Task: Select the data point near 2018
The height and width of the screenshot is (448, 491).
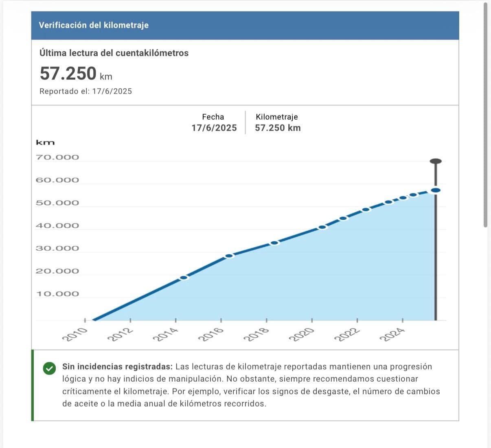Action: tap(275, 243)
